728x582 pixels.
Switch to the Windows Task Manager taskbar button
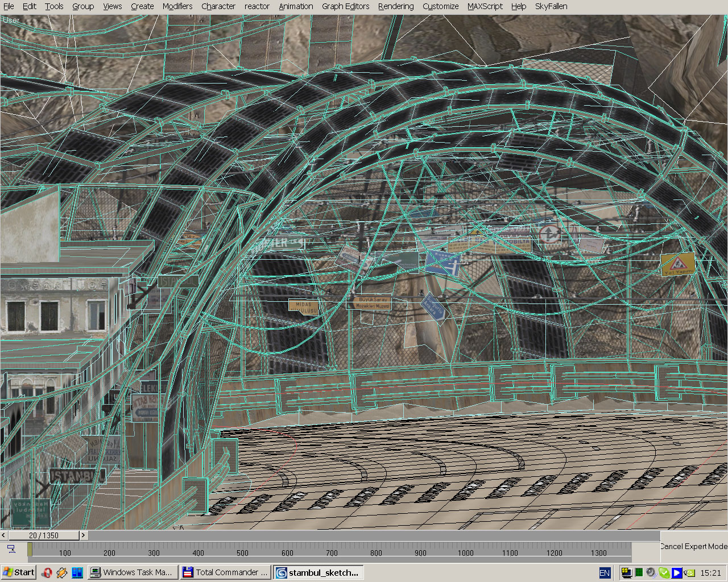point(132,572)
